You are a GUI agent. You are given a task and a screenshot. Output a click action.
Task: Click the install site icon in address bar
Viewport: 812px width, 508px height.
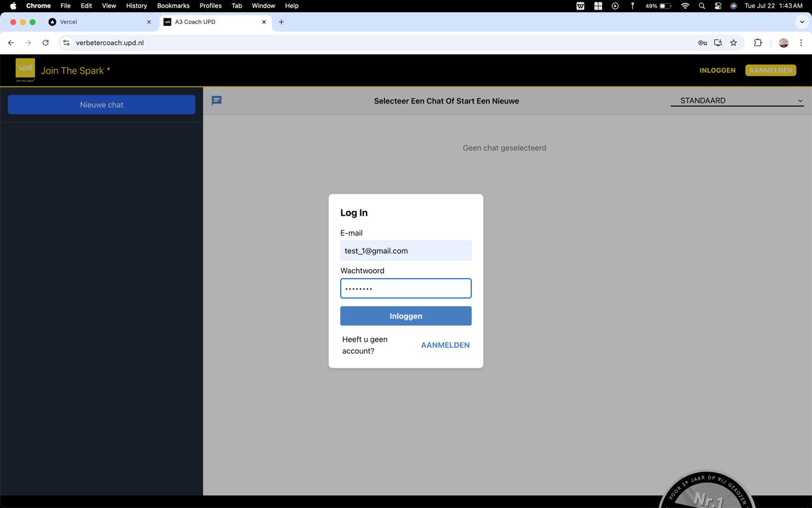717,43
